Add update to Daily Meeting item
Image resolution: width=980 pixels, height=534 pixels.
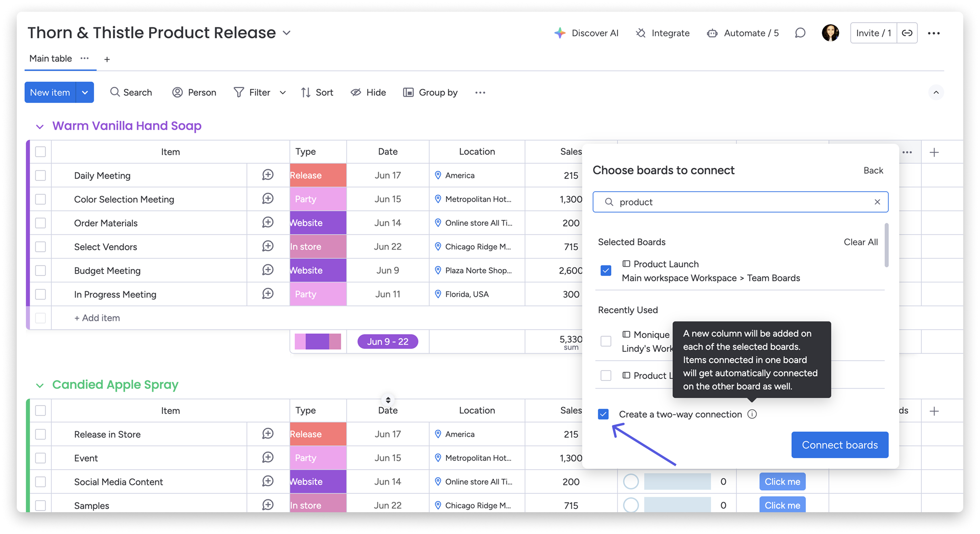[x=268, y=175]
